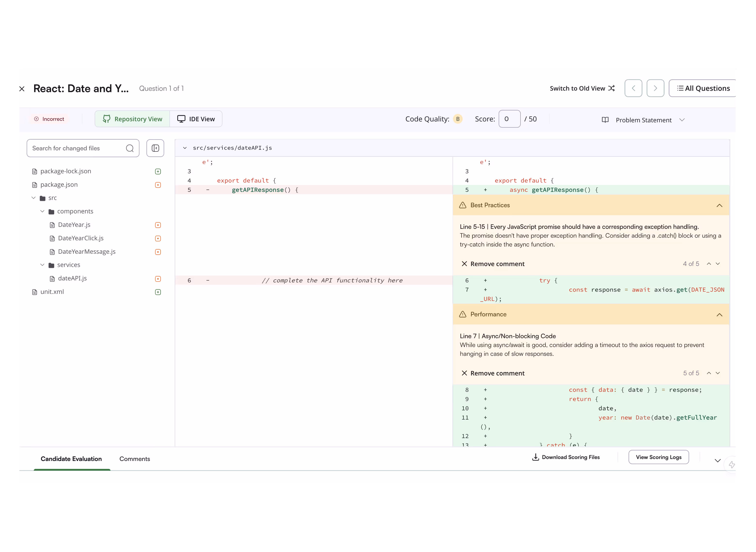756x552 pixels.
Task: Open DateYear.js file
Action: click(74, 224)
